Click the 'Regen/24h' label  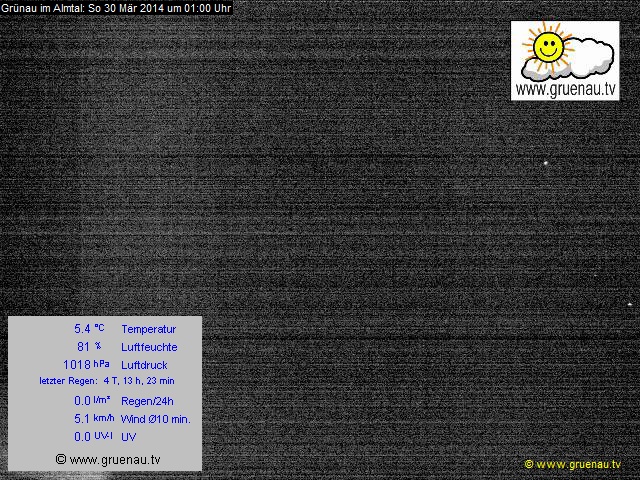147,401
